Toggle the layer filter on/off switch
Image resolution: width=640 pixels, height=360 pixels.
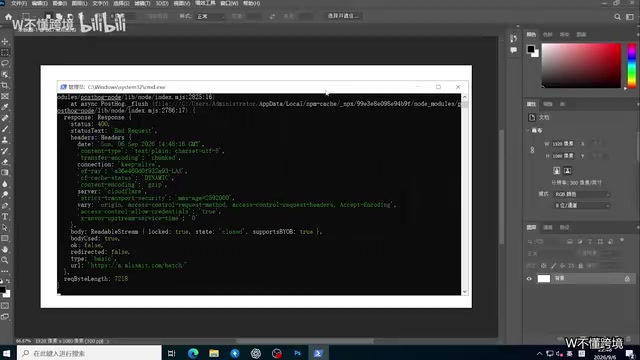click(x=622, y=240)
